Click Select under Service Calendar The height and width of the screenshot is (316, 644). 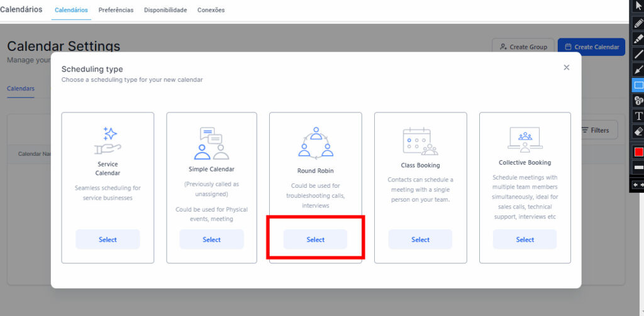pos(108,239)
